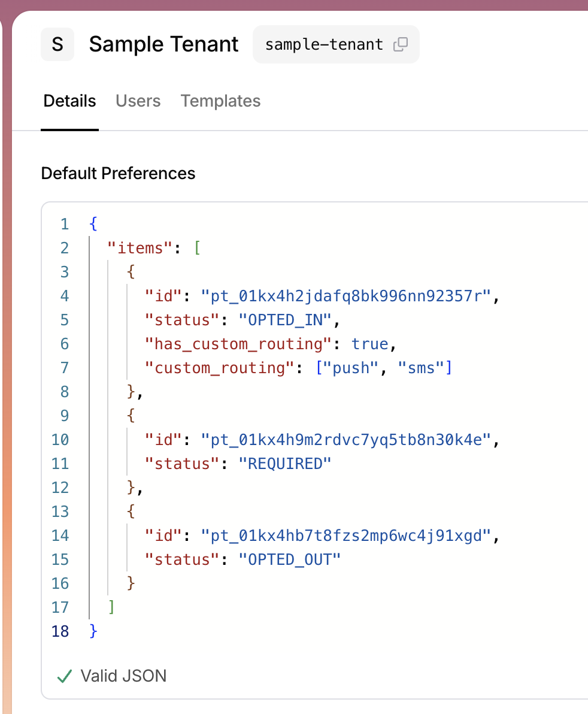Open the Details tab
Image resolution: width=588 pixels, height=714 pixels.
pyautogui.click(x=69, y=101)
